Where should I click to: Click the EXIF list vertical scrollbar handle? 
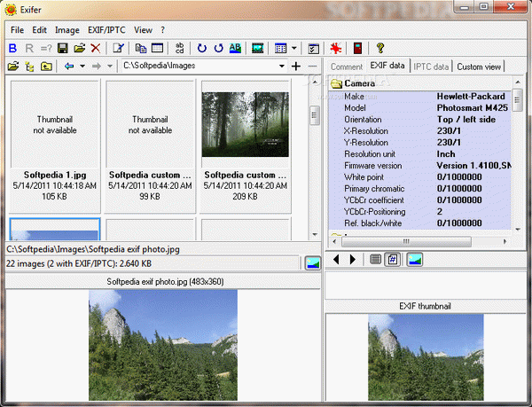point(517,100)
